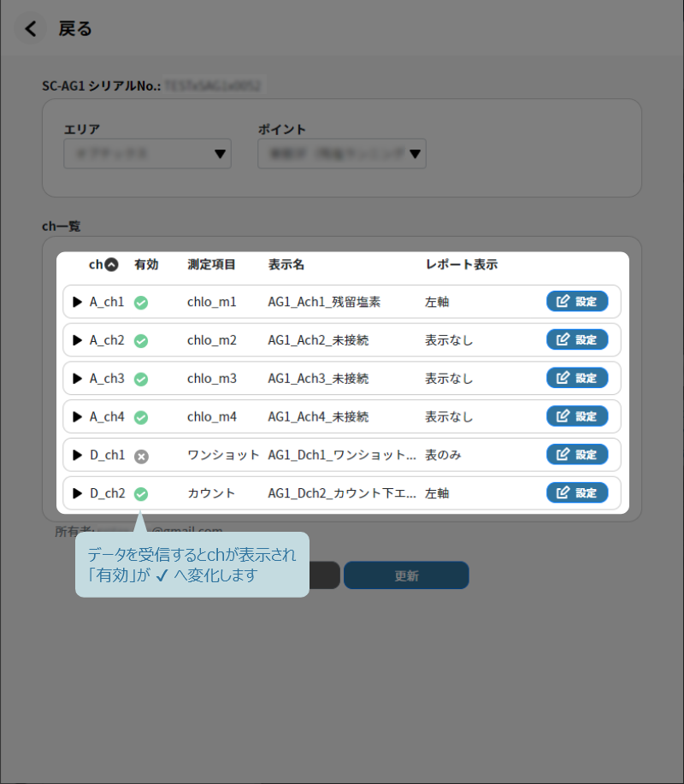Screen dimensions: 684x784
Task: Select the 有効 column header
Action: (x=146, y=264)
